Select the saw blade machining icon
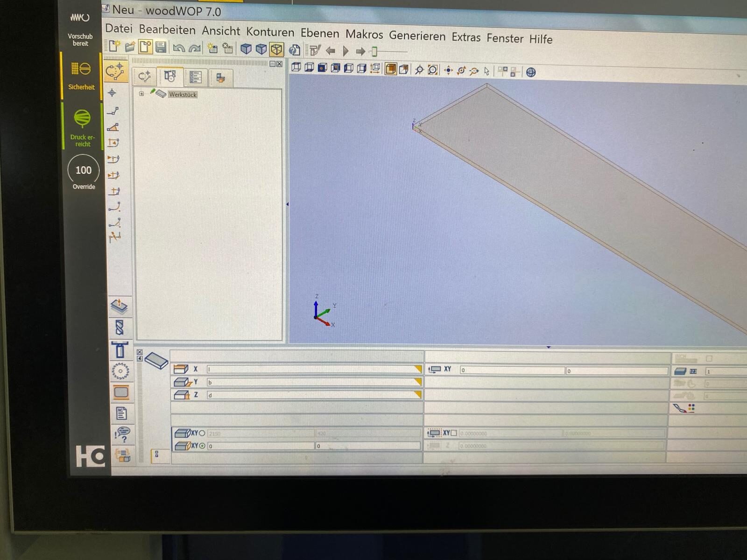747x560 pixels. (x=120, y=371)
